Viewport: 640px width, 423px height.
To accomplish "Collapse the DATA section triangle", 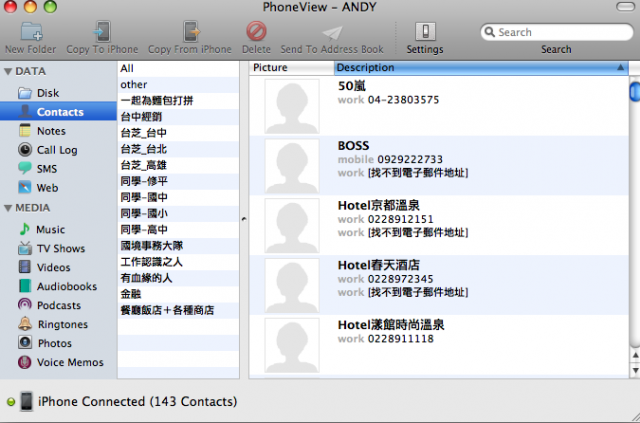I will (8, 71).
